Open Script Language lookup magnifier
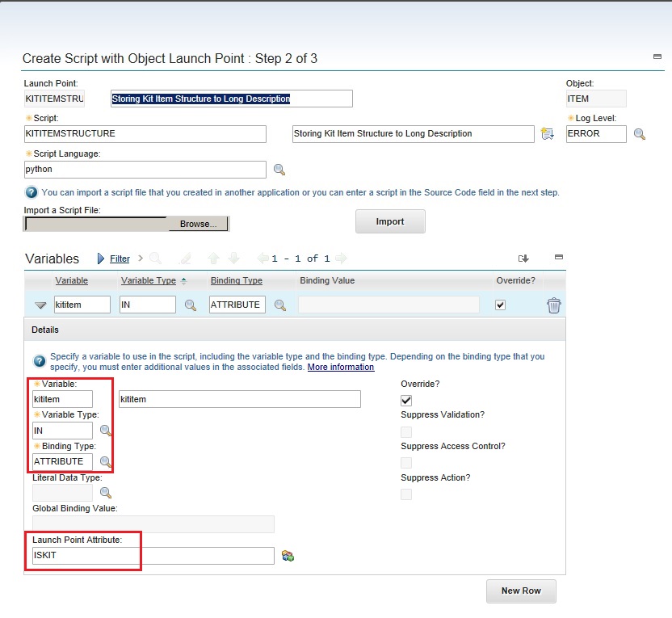Image resolution: width=672 pixels, height=618 pixels. 279,170
